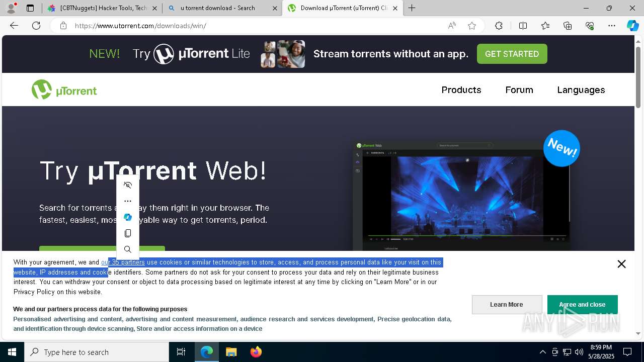Screen dimensions: 644x362
Task: Click the Windows taskbar search box
Action: 97,352
